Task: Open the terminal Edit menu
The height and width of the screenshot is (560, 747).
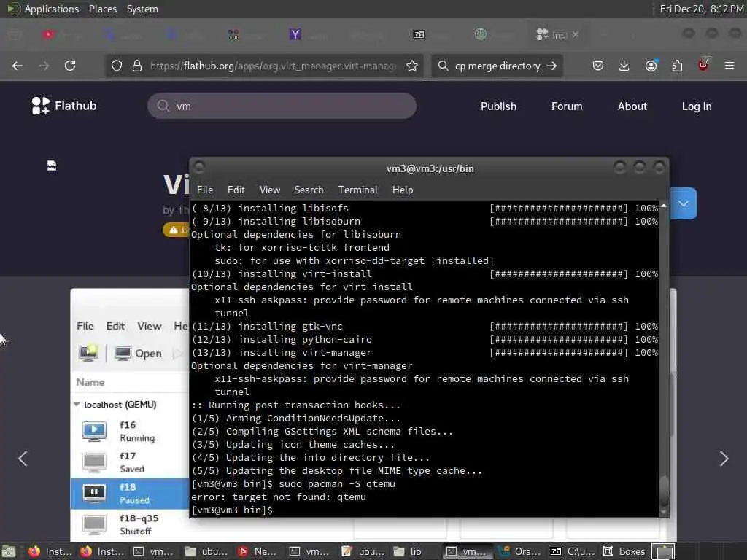Action: pyautogui.click(x=236, y=190)
